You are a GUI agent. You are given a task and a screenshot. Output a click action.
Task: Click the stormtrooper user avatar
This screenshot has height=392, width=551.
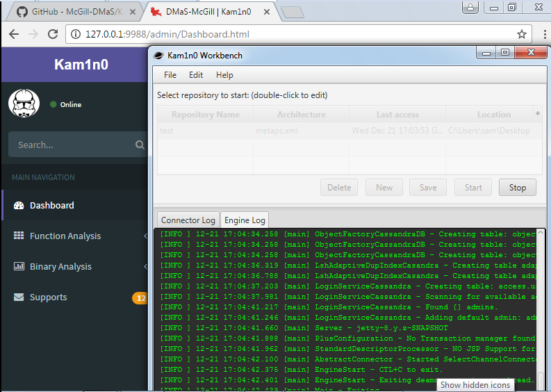click(x=24, y=104)
